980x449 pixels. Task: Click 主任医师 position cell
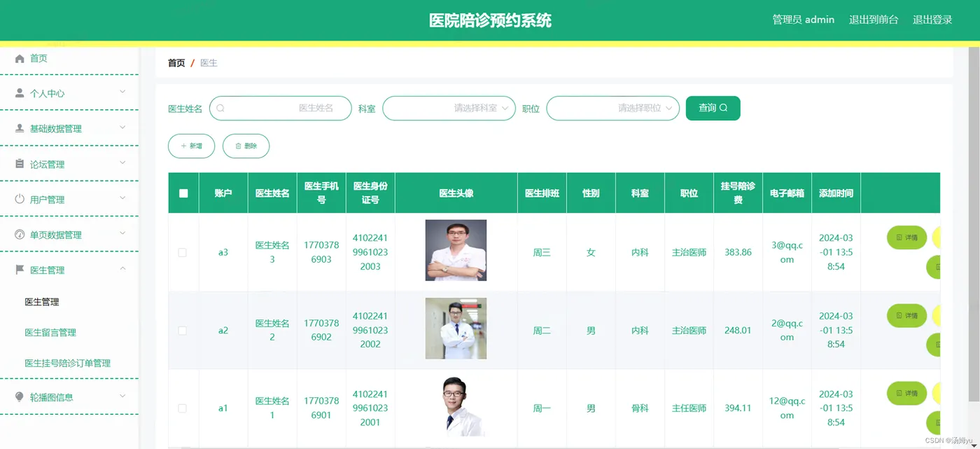[689, 408]
